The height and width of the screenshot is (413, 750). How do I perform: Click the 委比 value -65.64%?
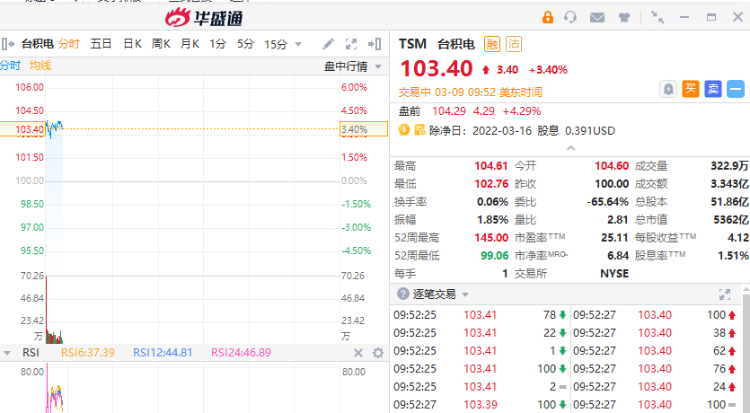tap(607, 202)
